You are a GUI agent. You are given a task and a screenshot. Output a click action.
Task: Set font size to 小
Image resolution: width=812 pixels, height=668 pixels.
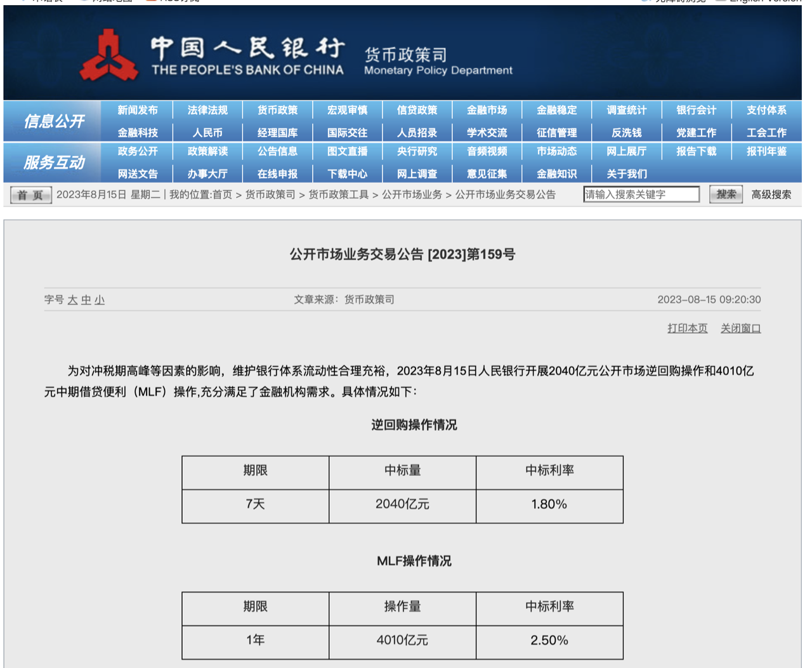click(100, 300)
